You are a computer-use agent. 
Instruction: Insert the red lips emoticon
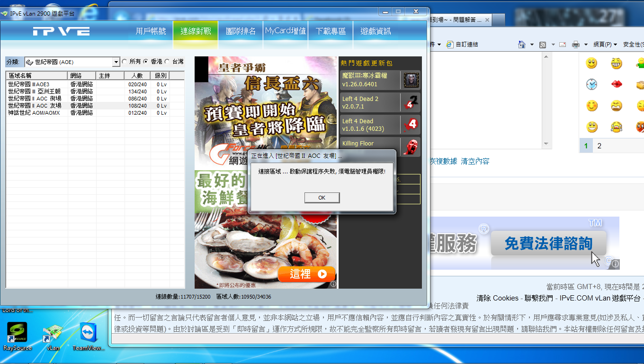617,84
